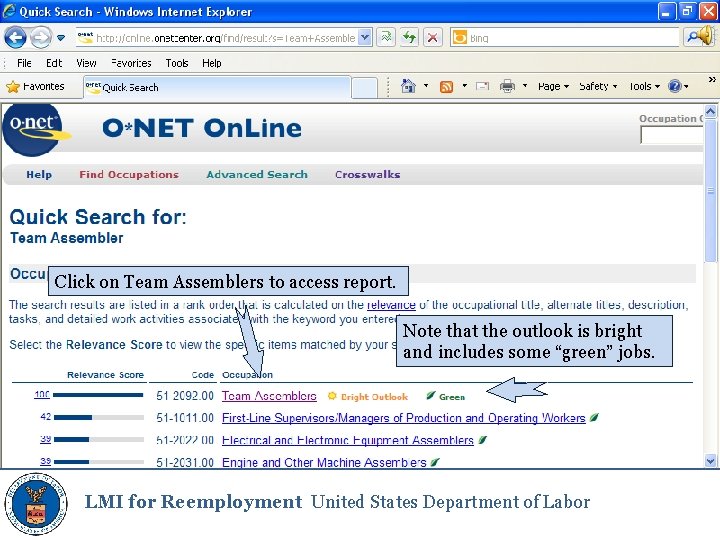Open Engine and Other Machine Assemblers link
The height and width of the screenshot is (540, 720).
point(324,462)
